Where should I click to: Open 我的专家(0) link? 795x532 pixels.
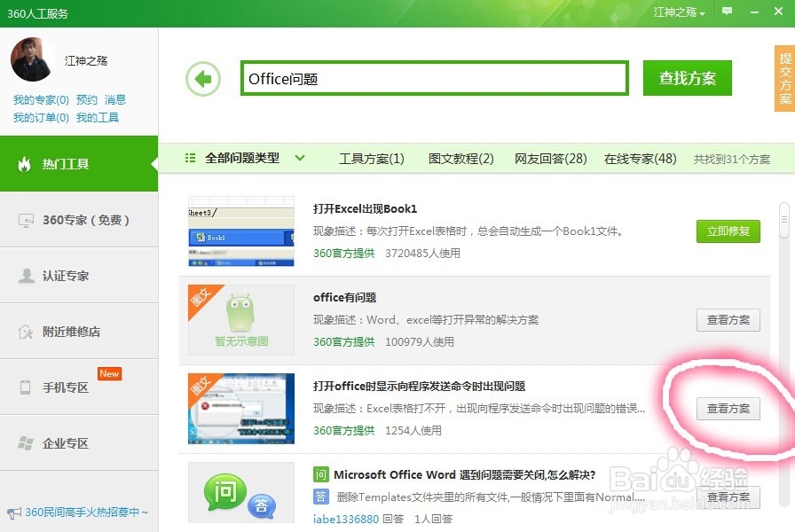[x=41, y=100]
